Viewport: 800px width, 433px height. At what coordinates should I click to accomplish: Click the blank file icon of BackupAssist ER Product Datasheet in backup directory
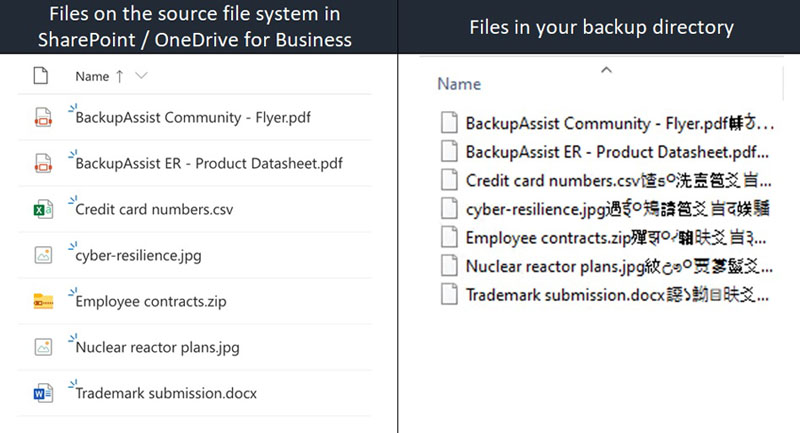449,151
